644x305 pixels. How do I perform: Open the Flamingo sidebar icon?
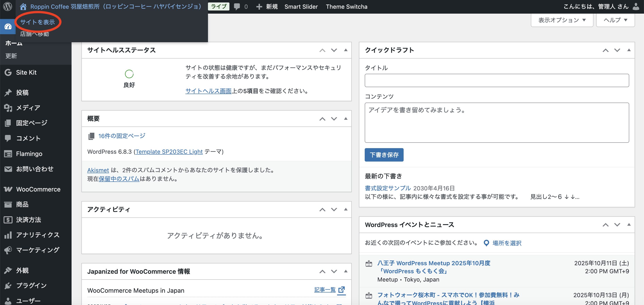click(x=8, y=154)
